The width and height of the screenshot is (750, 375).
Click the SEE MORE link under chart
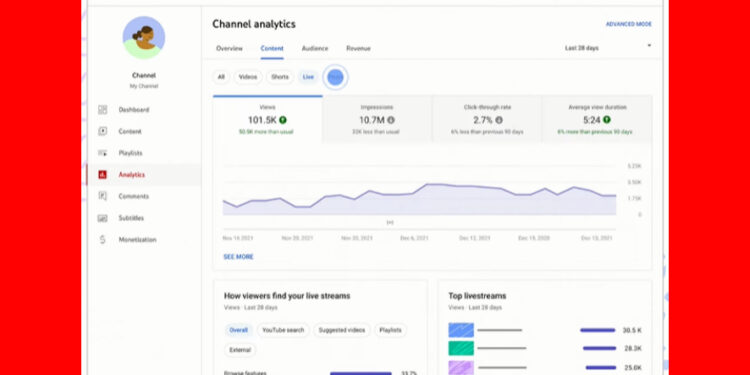(238, 257)
